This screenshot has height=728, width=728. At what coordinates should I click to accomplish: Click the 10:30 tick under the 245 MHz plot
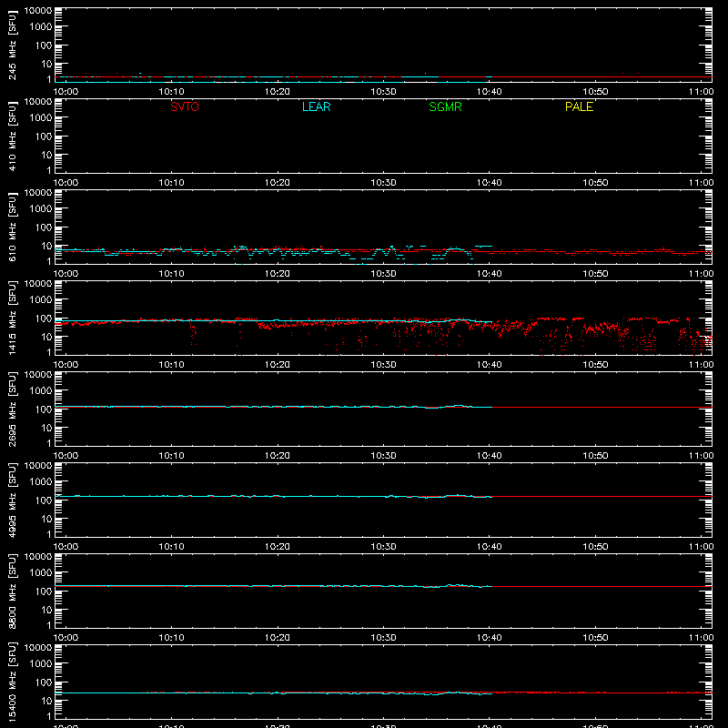coord(383,92)
